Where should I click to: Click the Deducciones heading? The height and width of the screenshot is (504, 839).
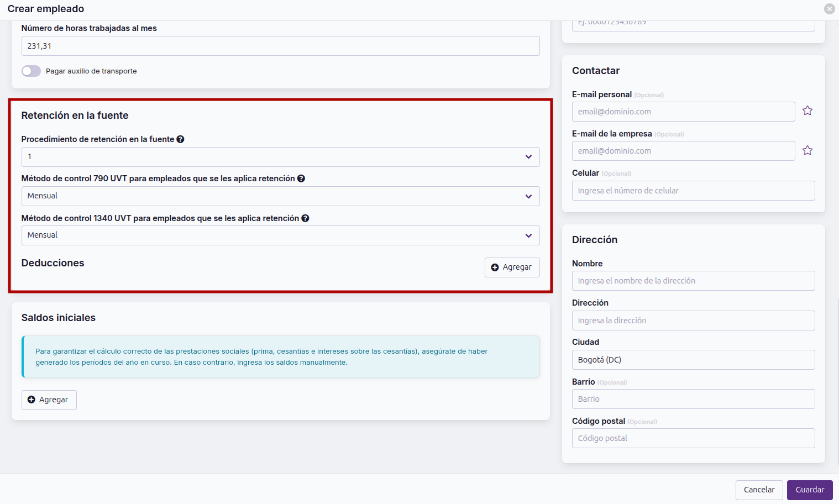[53, 263]
